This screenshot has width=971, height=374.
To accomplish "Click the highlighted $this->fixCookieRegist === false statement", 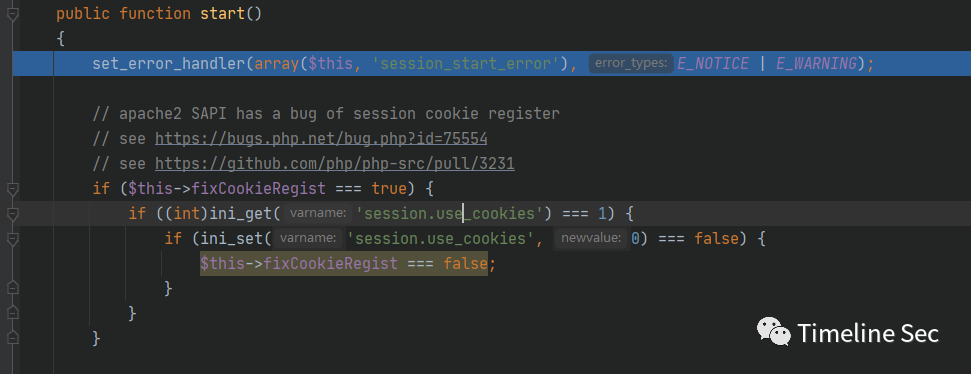I will pyautogui.click(x=344, y=264).
